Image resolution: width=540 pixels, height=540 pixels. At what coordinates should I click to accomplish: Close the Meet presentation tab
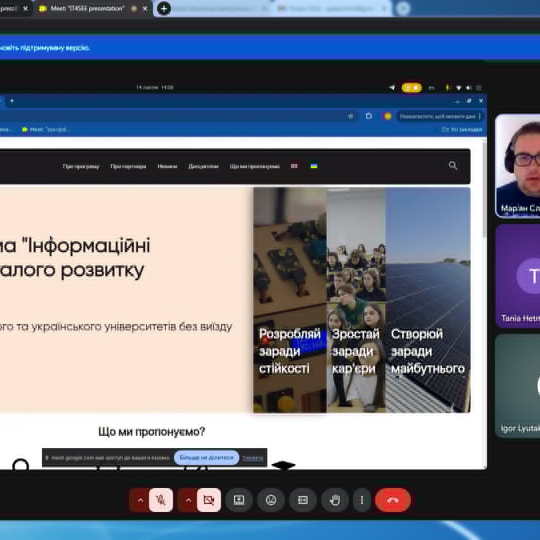tap(145, 9)
